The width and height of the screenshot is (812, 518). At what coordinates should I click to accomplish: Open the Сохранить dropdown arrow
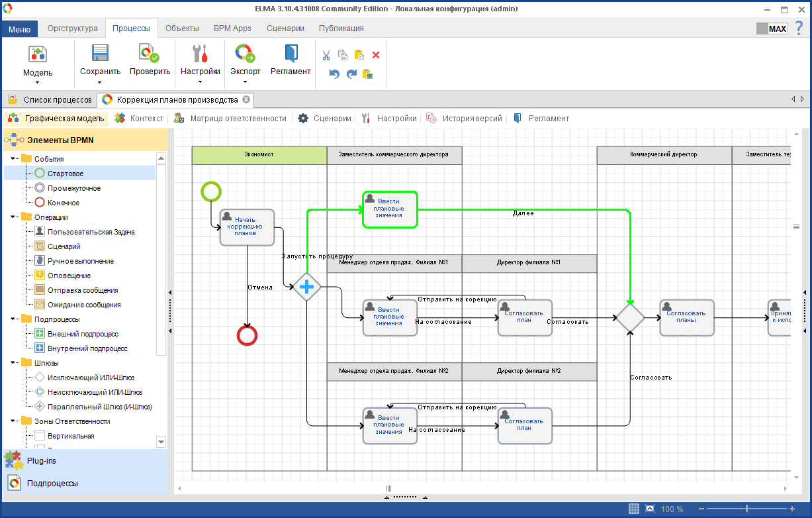click(x=100, y=82)
